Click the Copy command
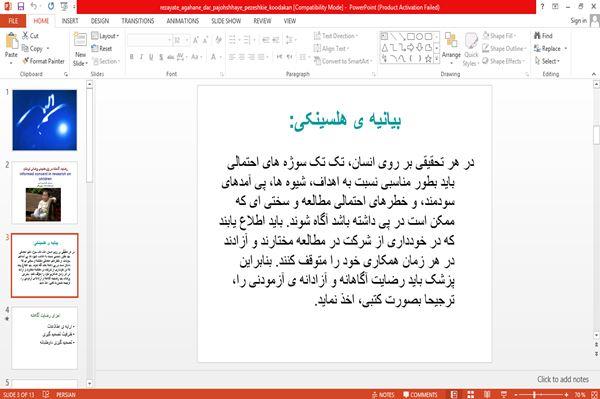 point(33,49)
